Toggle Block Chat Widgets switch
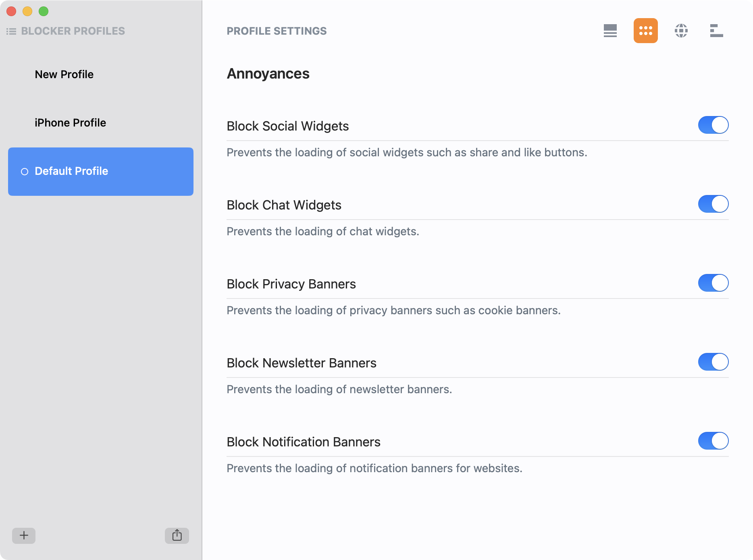 tap(713, 204)
